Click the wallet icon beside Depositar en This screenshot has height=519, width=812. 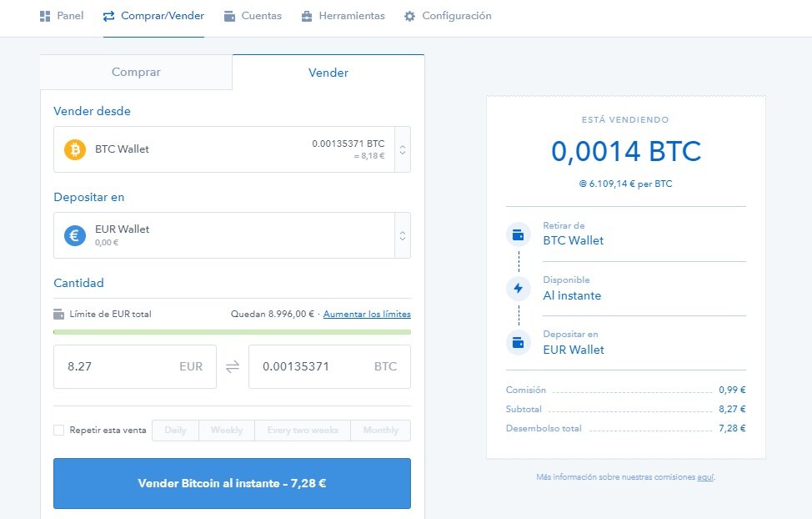pos(518,342)
